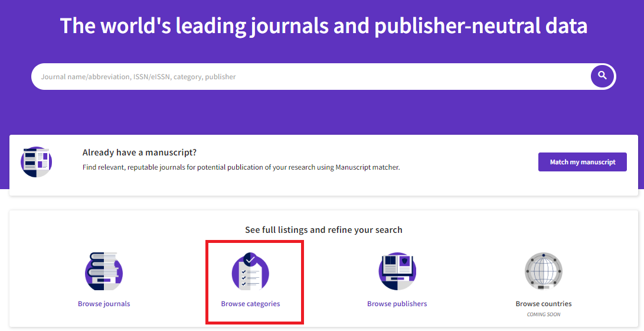Click the manuscript matcher illustration icon

pos(36,161)
